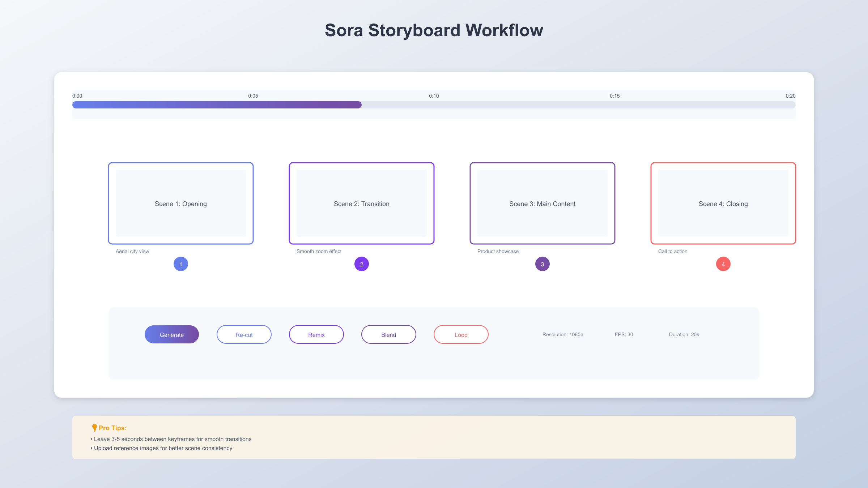Jump to keyframe marker number 2

tap(362, 264)
